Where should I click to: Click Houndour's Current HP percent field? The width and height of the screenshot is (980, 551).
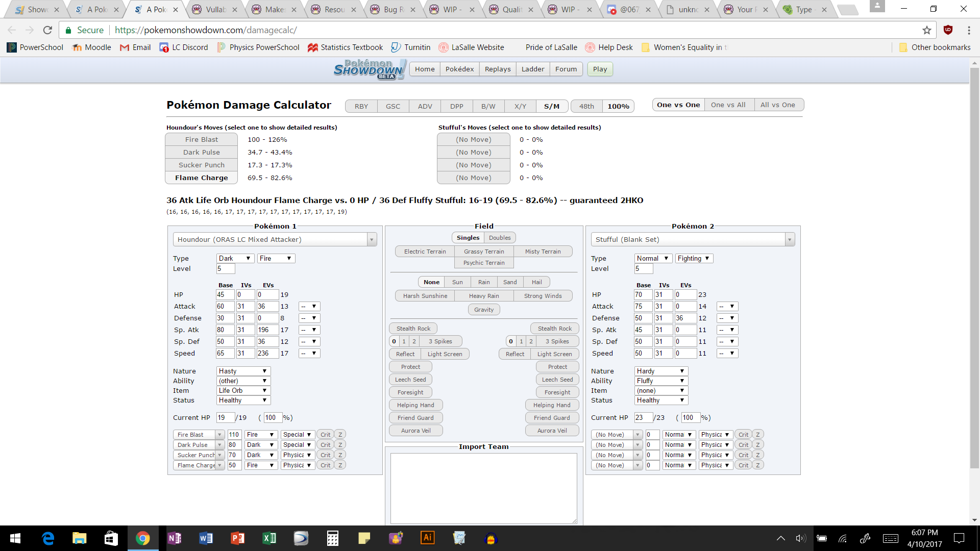pos(273,417)
